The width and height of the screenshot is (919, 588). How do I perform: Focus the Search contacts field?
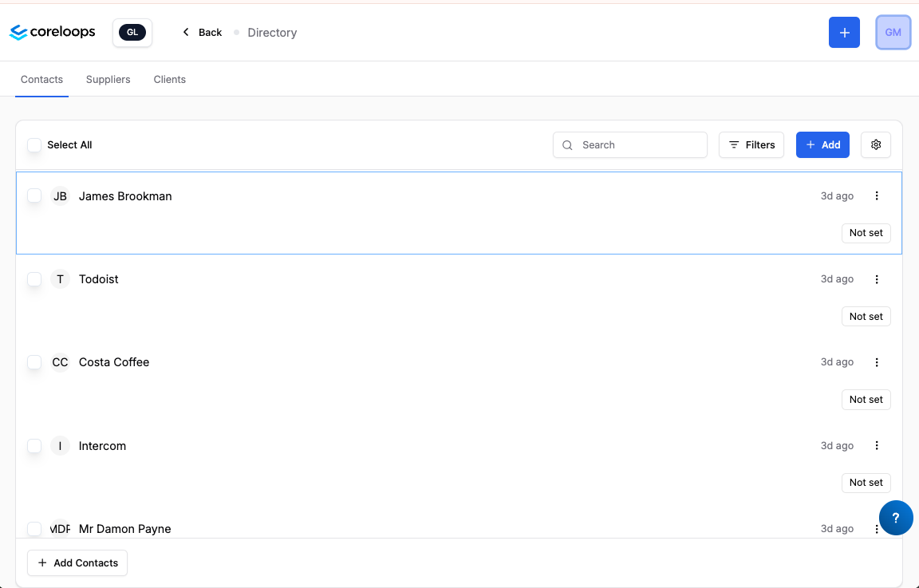coord(630,144)
